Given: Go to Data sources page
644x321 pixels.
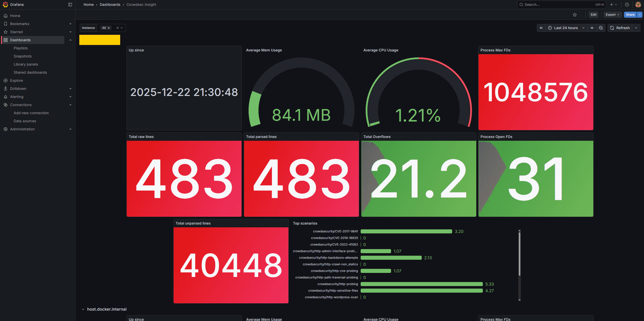Looking at the screenshot, I should (25, 121).
